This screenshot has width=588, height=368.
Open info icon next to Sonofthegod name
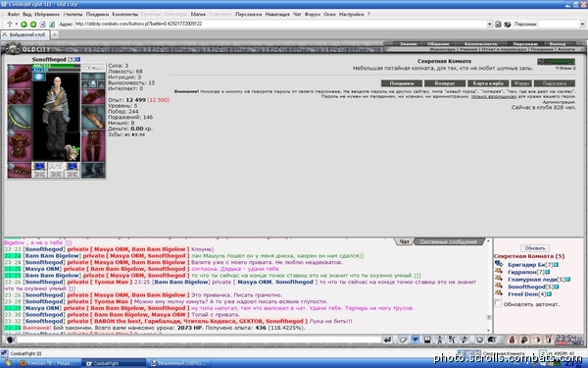(x=78, y=59)
